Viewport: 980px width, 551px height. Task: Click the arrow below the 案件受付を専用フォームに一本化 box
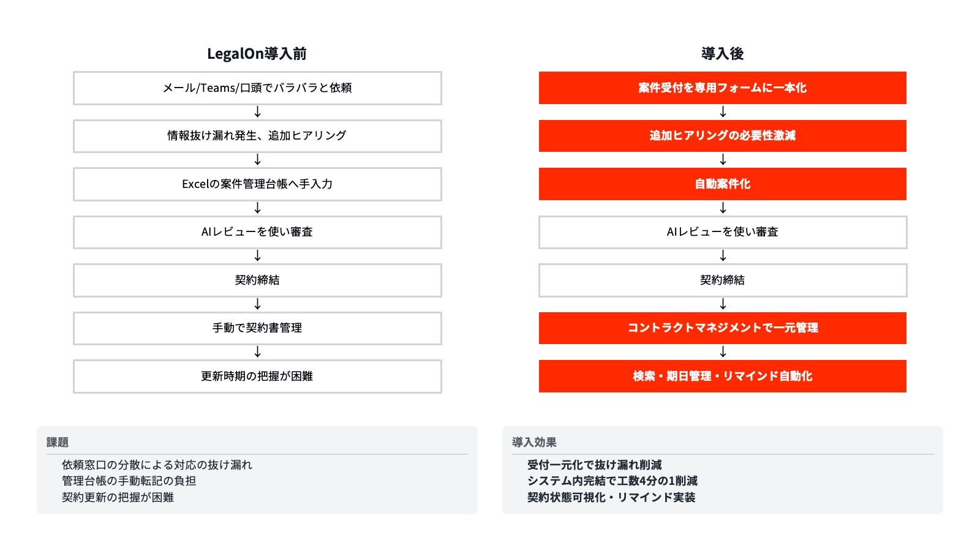[x=723, y=112]
